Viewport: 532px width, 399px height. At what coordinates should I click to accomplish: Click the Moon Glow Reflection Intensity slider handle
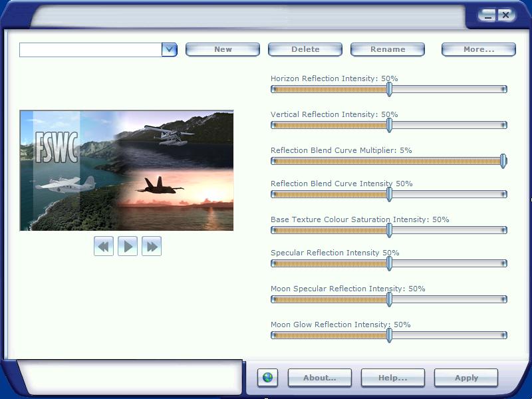click(x=389, y=335)
